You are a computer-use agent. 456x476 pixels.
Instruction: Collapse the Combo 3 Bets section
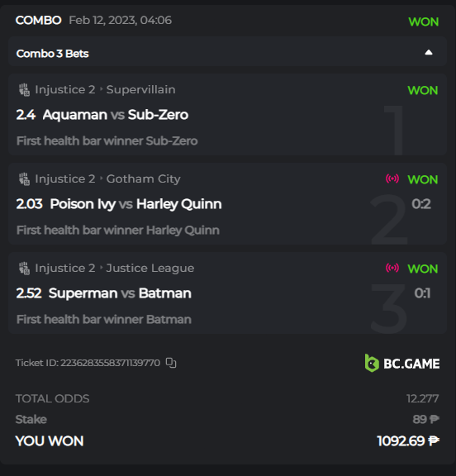[429, 53]
